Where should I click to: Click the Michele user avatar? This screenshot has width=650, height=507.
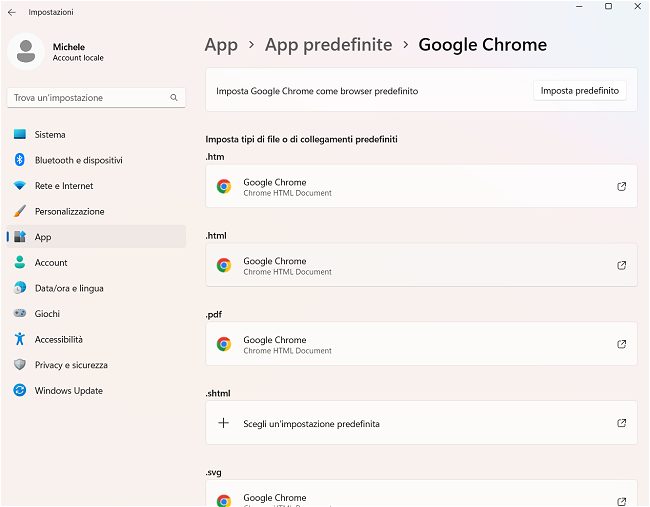pos(26,51)
